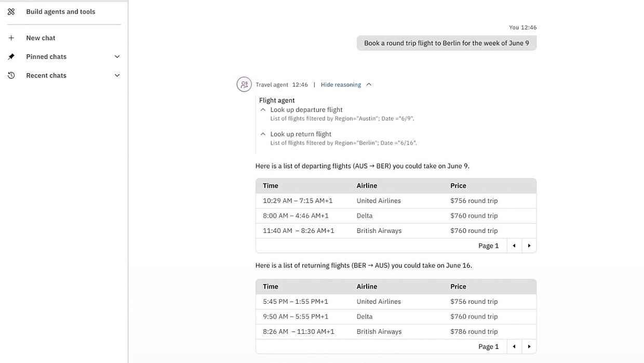
Task: Go to previous page of returning flights
Action: tap(514, 347)
